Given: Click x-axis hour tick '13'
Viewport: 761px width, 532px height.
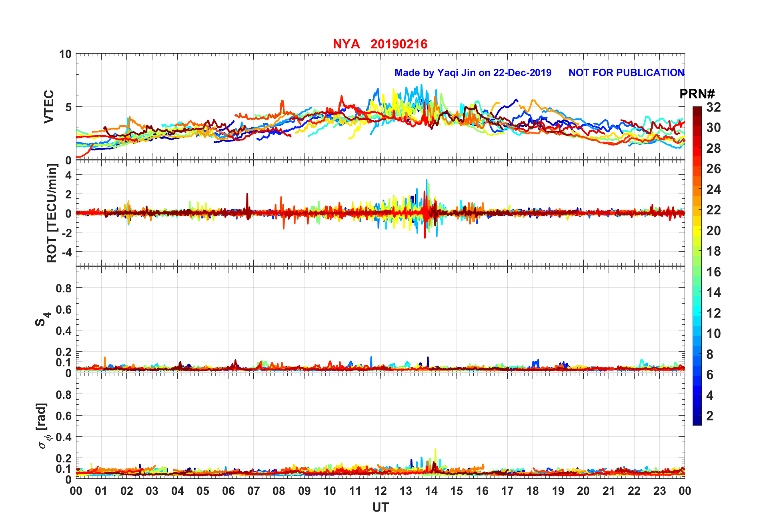Looking at the screenshot, I should pyautogui.click(x=406, y=491).
